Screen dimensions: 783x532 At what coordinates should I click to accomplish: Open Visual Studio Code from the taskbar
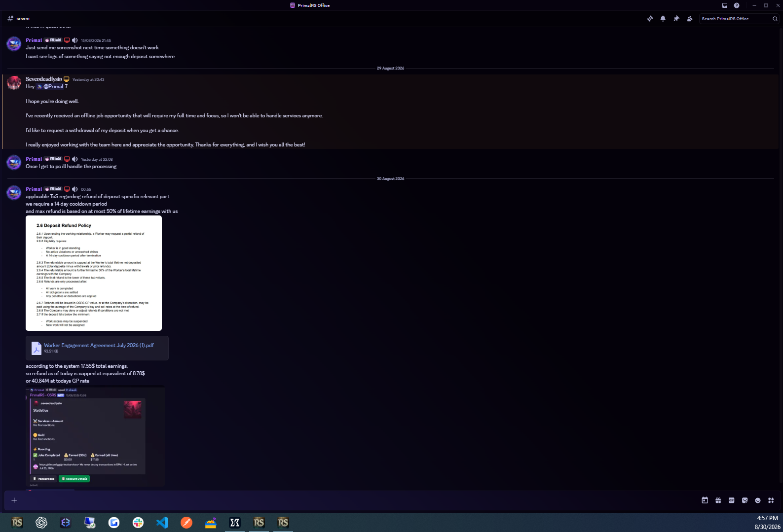[162, 523]
